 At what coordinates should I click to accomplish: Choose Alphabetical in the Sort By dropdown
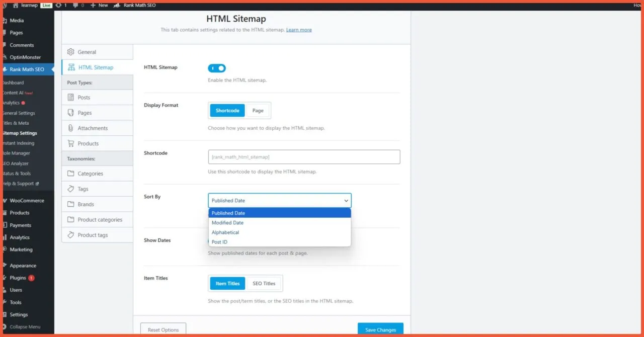coord(225,232)
